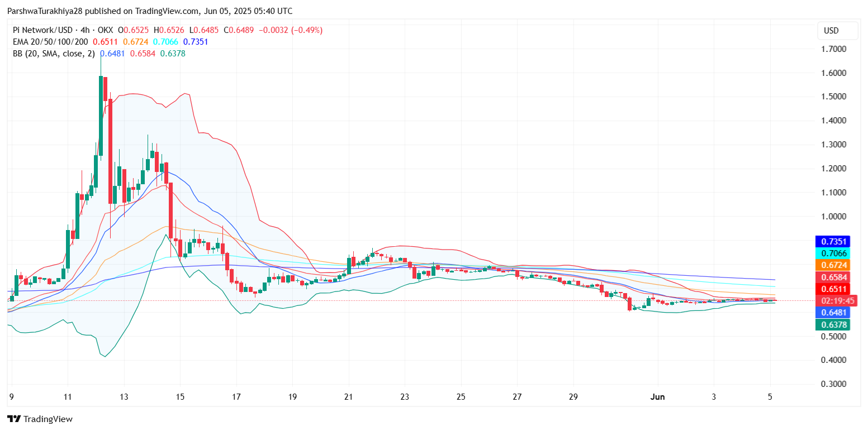868x431 pixels.
Task: Click the 1.0000 price scale label
Action: coord(834,217)
